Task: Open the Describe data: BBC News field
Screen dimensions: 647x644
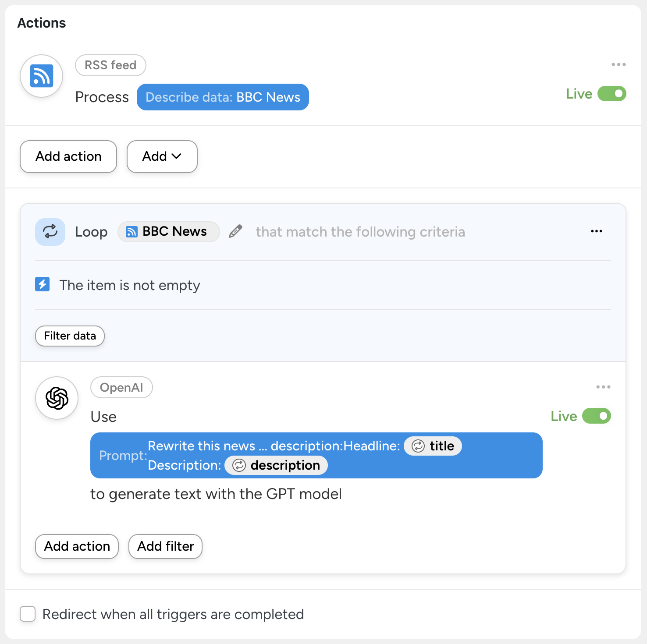Action: click(x=223, y=97)
